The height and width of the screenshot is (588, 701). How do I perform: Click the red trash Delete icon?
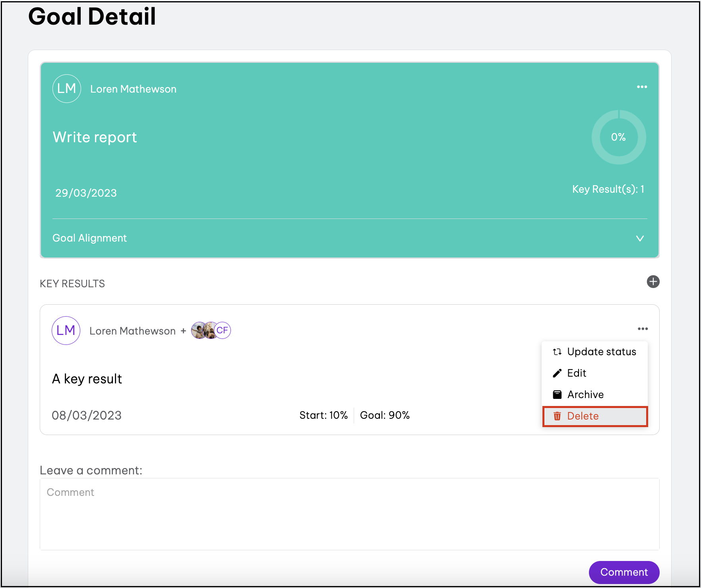[x=557, y=416]
